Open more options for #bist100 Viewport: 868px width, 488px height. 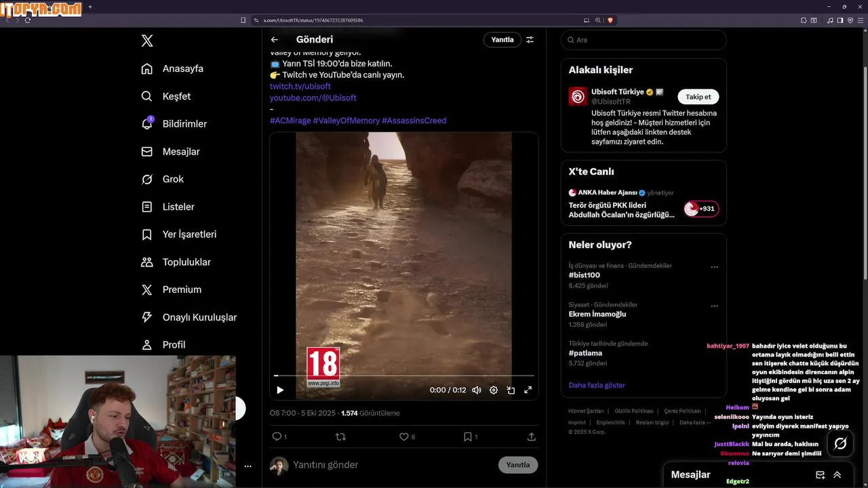(x=714, y=267)
